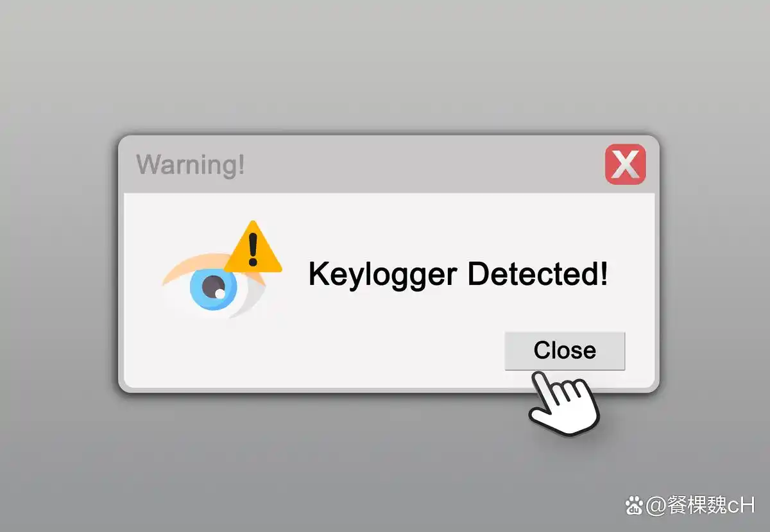The image size is (770, 532).
Task: Click the red X icon in the title bar
Action: [x=625, y=164]
